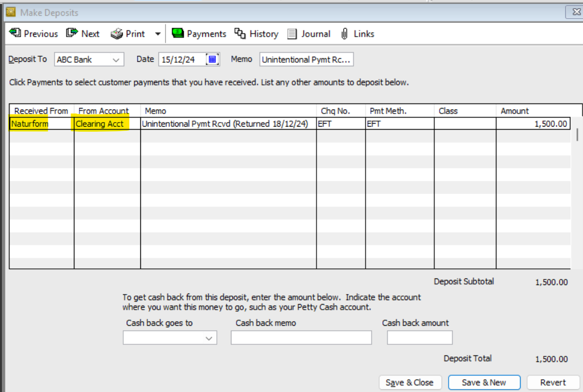Screen dimensions: 583x392
Task: Expand the Print options dropdown arrow
Action: coord(157,34)
